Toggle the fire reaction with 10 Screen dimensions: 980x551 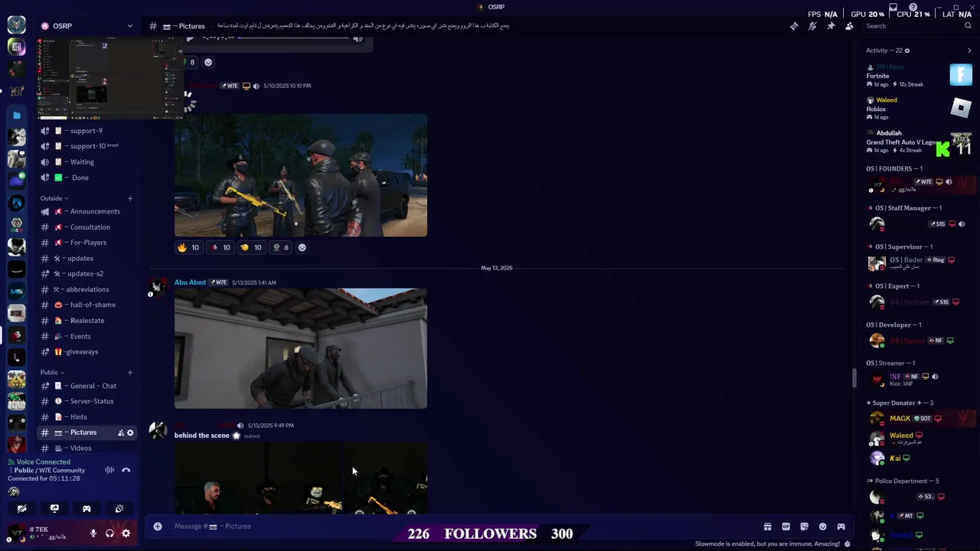pyautogui.click(x=188, y=247)
